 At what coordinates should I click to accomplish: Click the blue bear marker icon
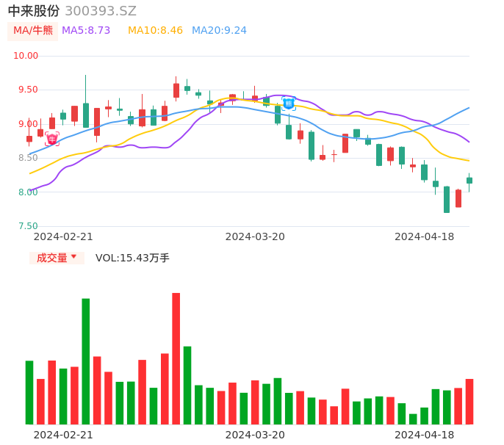[x=289, y=104]
